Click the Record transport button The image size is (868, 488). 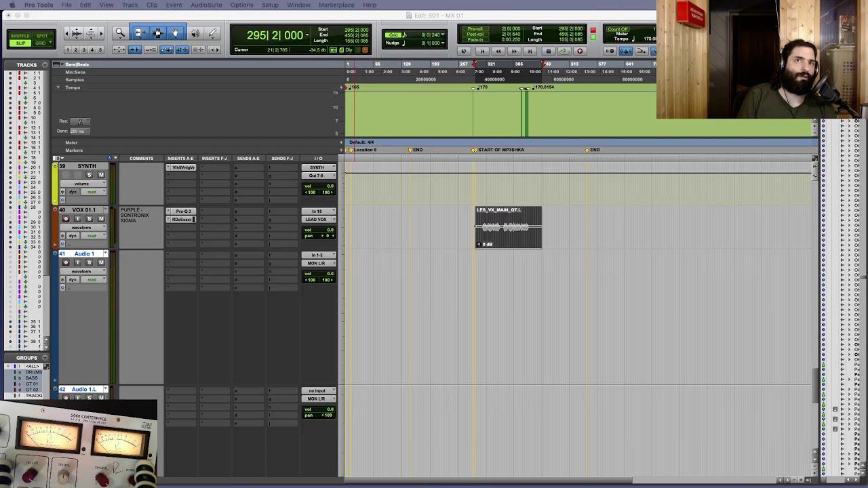click(580, 51)
